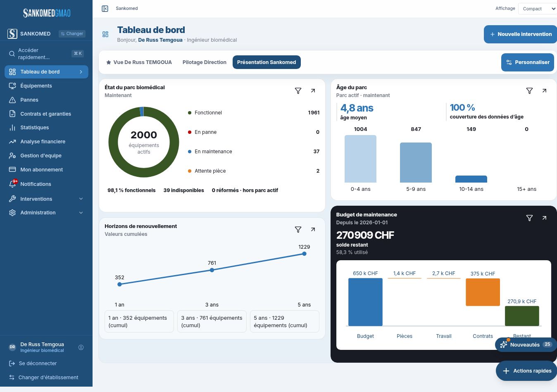Click the profile icon next to De Russ Temgoua
Image resolution: width=557 pixels, height=392 pixels.
[x=81, y=347]
